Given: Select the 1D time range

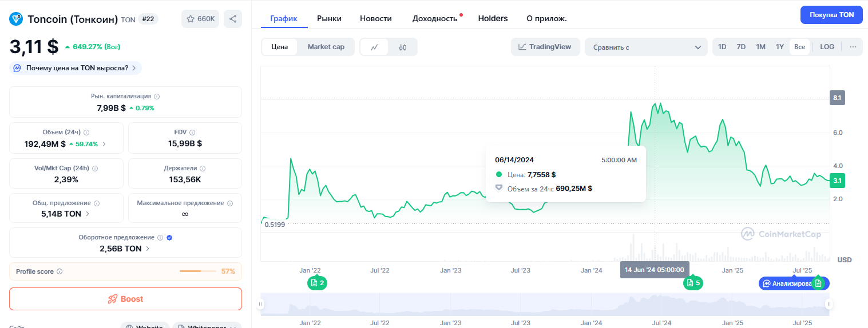Looking at the screenshot, I should pos(722,47).
